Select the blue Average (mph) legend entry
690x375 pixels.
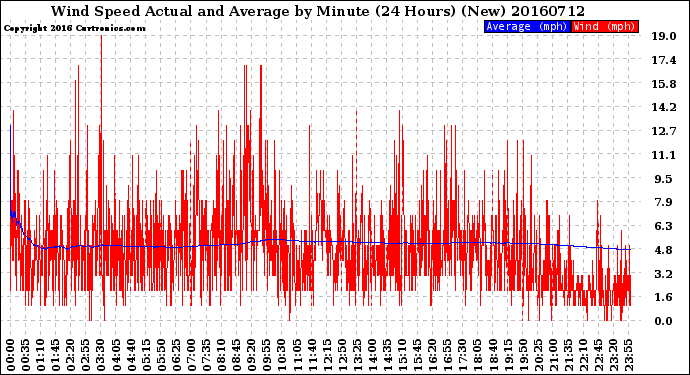(x=527, y=26)
